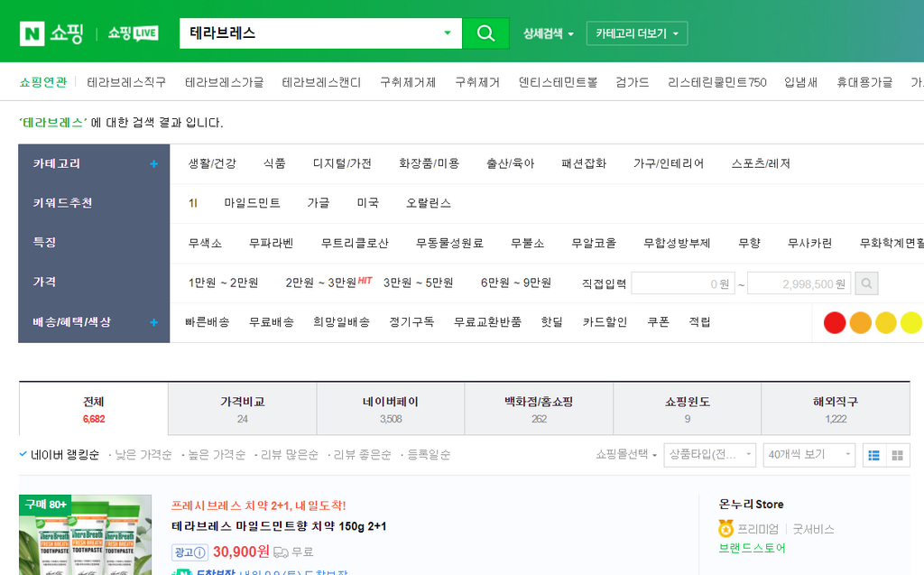Select the golden yellow color swatch

(x=886, y=322)
